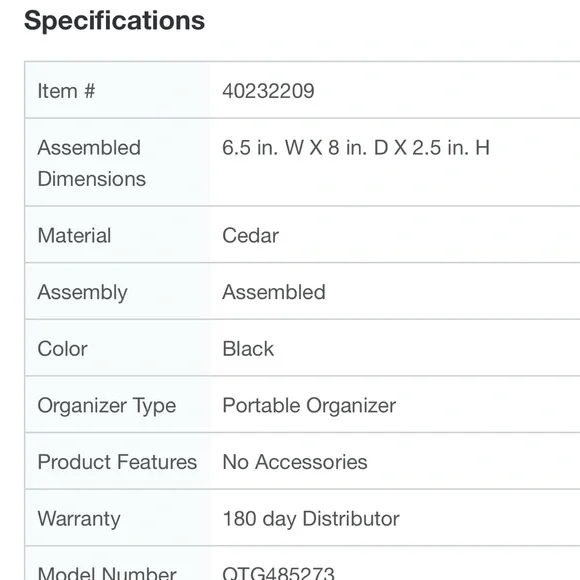Select the Item # label
The image size is (580, 580).
pos(66,91)
